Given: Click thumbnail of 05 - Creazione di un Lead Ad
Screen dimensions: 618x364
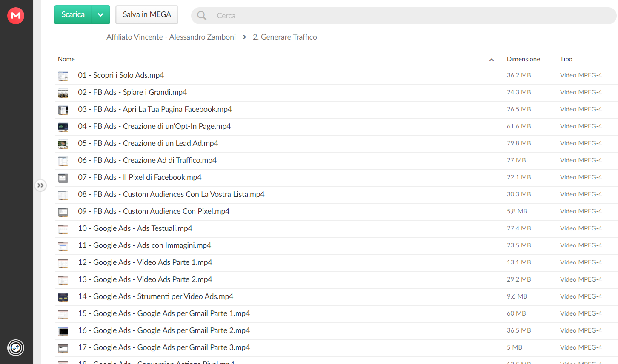Looking at the screenshot, I should coord(63,144).
